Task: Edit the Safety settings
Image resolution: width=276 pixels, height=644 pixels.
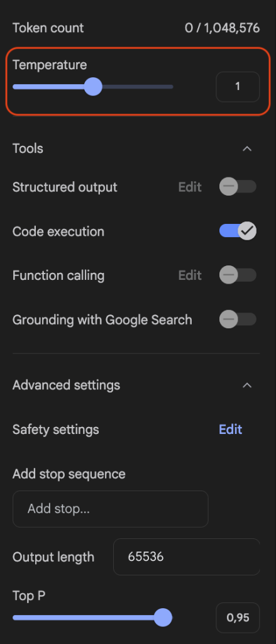Action: [230, 430]
